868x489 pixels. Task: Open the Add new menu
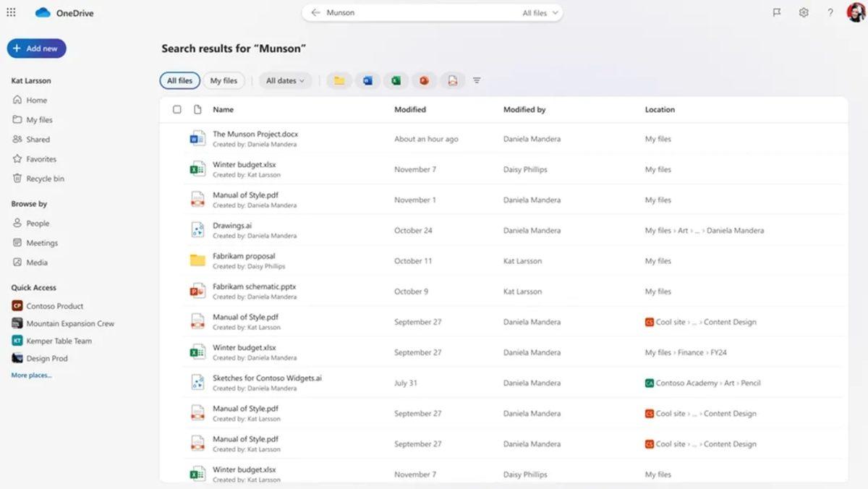[36, 48]
